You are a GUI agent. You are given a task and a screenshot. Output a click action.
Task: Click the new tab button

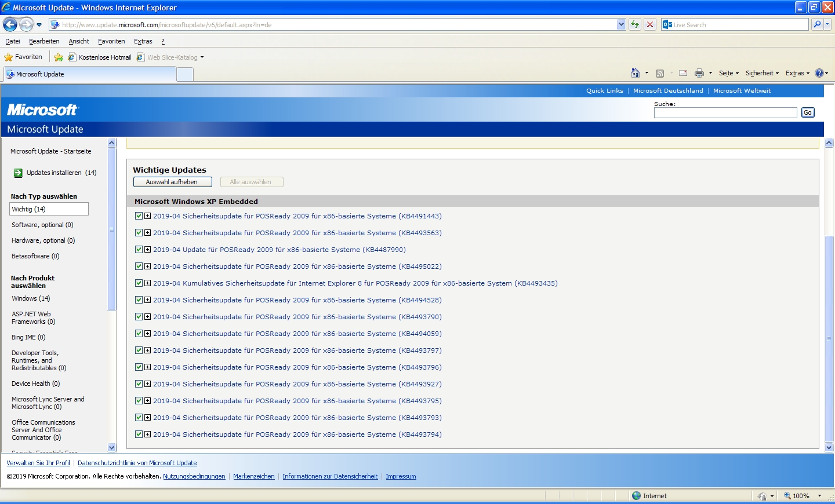click(x=185, y=74)
